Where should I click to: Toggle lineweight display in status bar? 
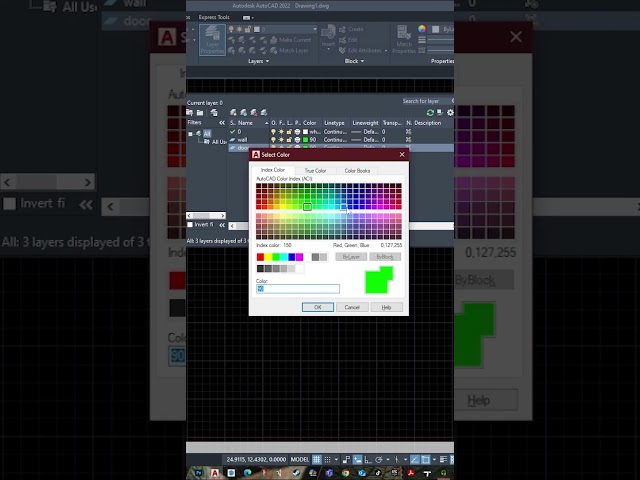coord(443,460)
